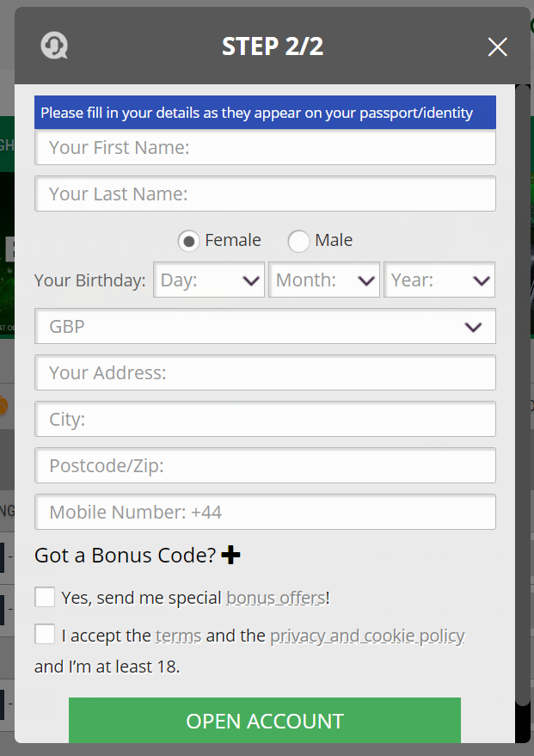Expand the bonus code plus icon

click(230, 555)
